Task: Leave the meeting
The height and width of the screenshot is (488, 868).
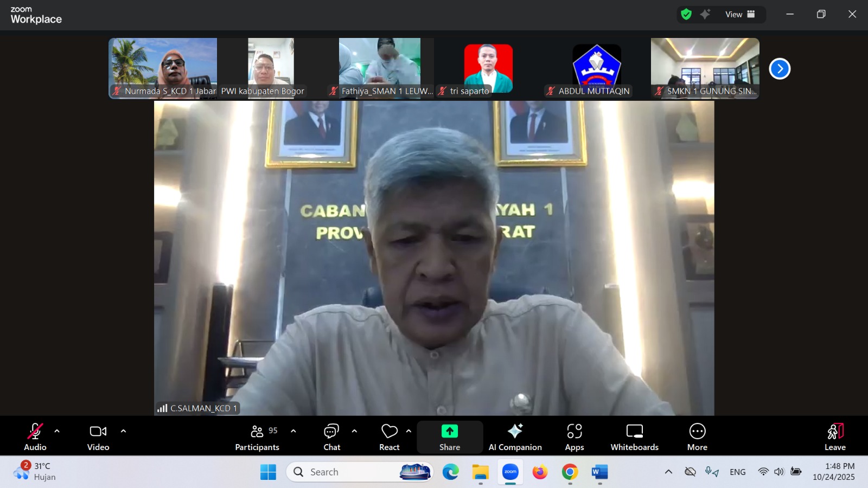Action: tap(835, 437)
